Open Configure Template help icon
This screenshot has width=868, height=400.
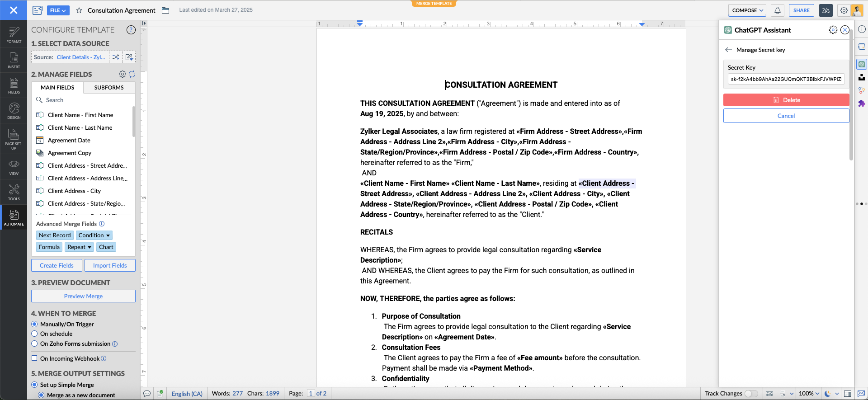[x=131, y=30]
